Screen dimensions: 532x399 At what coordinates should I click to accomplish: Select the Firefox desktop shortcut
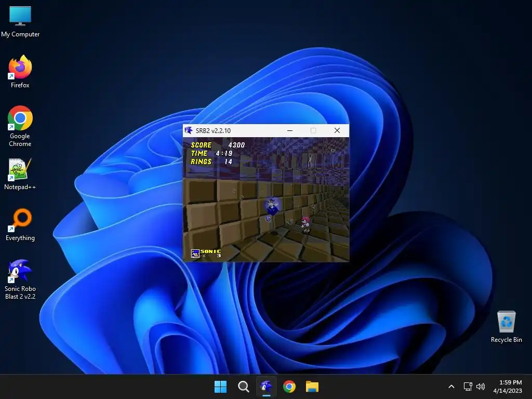tap(20, 72)
